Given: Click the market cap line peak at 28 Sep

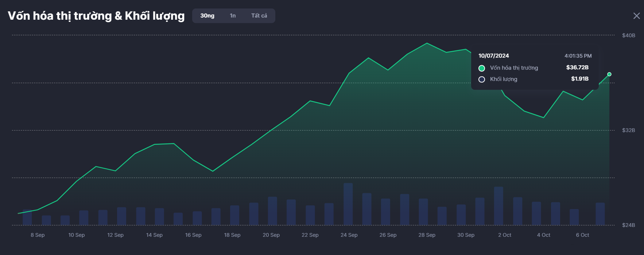Looking at the screenshot, I should tap(427, 43).
